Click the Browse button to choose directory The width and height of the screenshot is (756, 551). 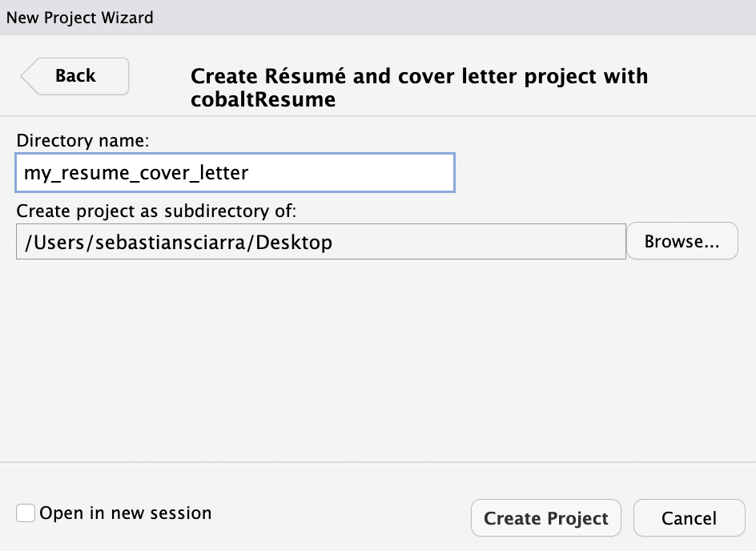pos(682,241)
